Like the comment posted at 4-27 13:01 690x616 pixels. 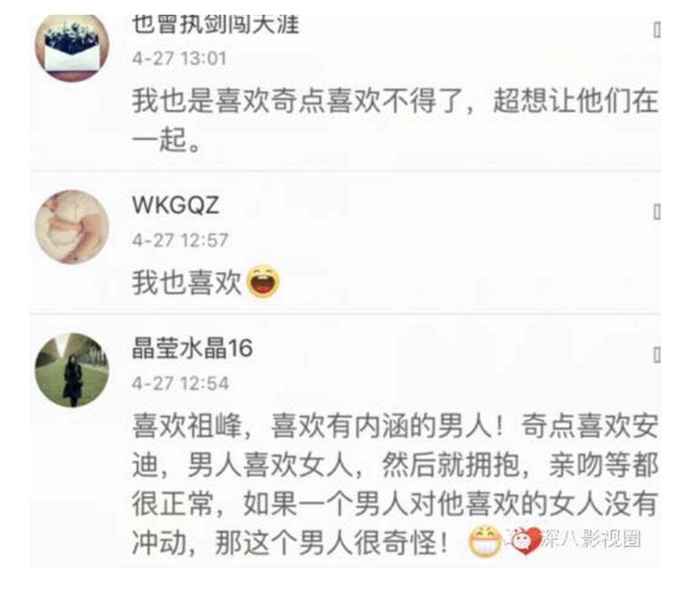[x=656, y=30]
